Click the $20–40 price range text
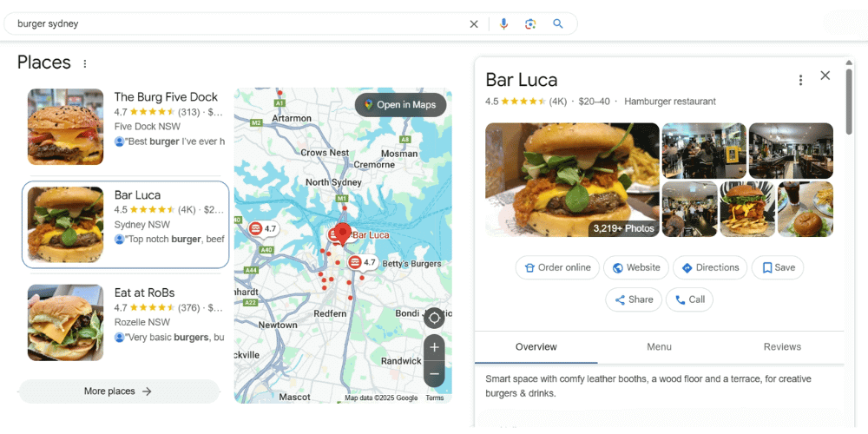This screenshot has height=434, width=868. pos(594,102)
